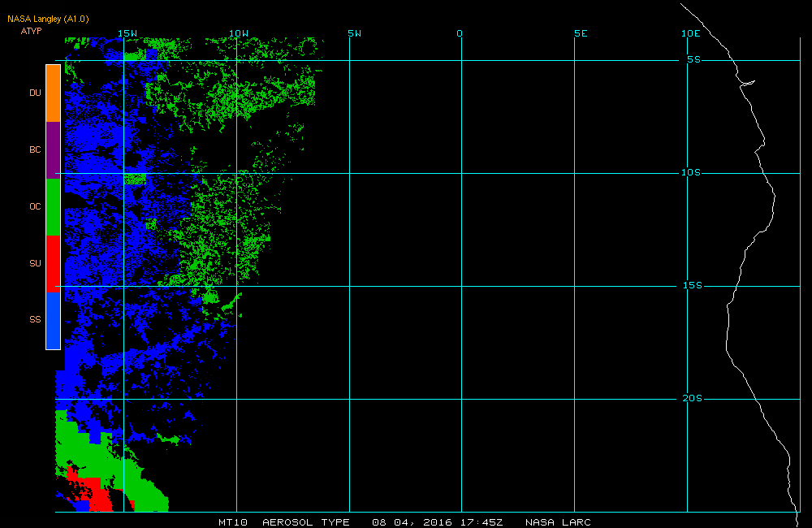This screenshot has height=528, width=812.
Task: Click the date 08 04, 2016 caption
Action: (412, 522)
